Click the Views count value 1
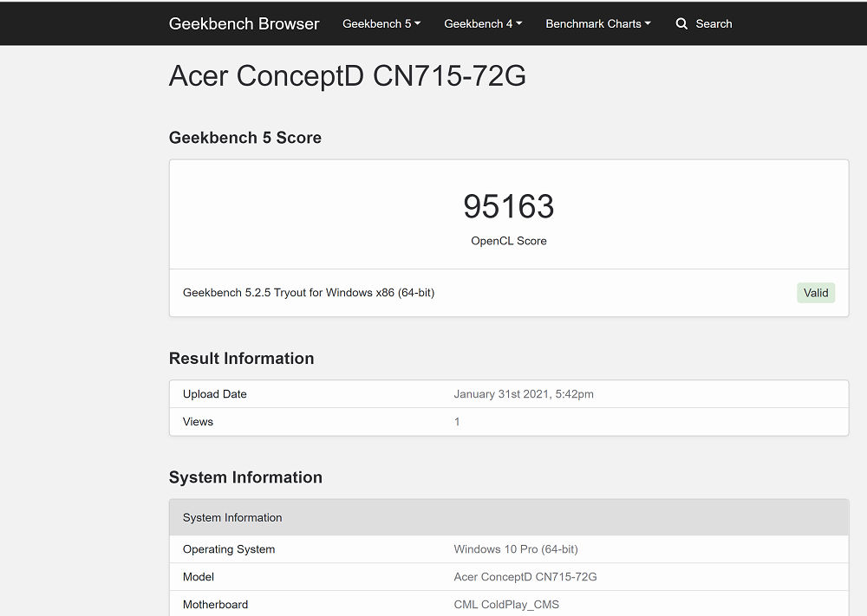Viewport: 867px width, 616px height. (457, 422)
